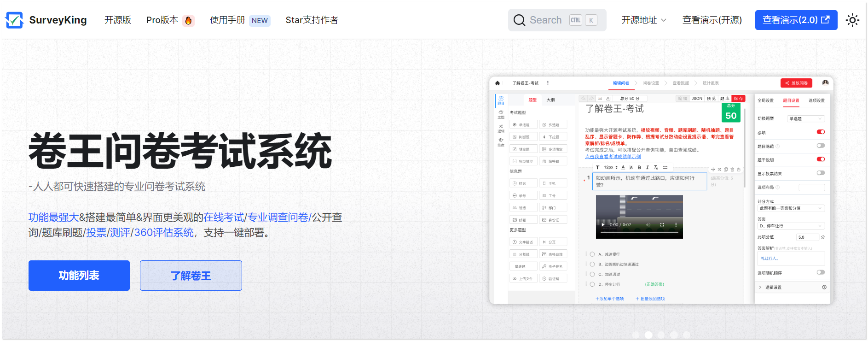Screen dimensions: 868x341
Task: Play the traffic video
Action: (x=603, y=225)
